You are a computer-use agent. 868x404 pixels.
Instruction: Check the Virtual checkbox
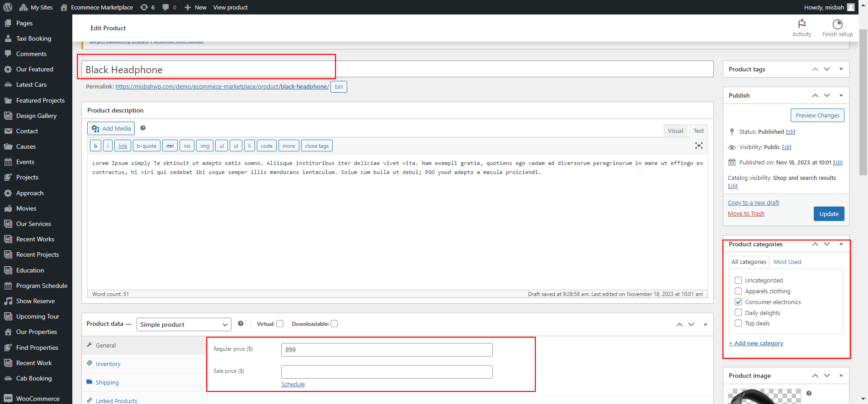tap(280, 324)
